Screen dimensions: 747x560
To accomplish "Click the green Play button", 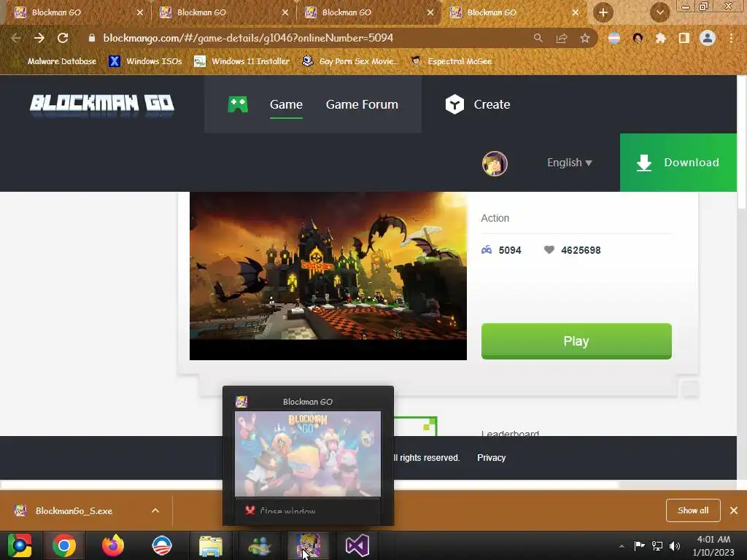I will [576, 341].
